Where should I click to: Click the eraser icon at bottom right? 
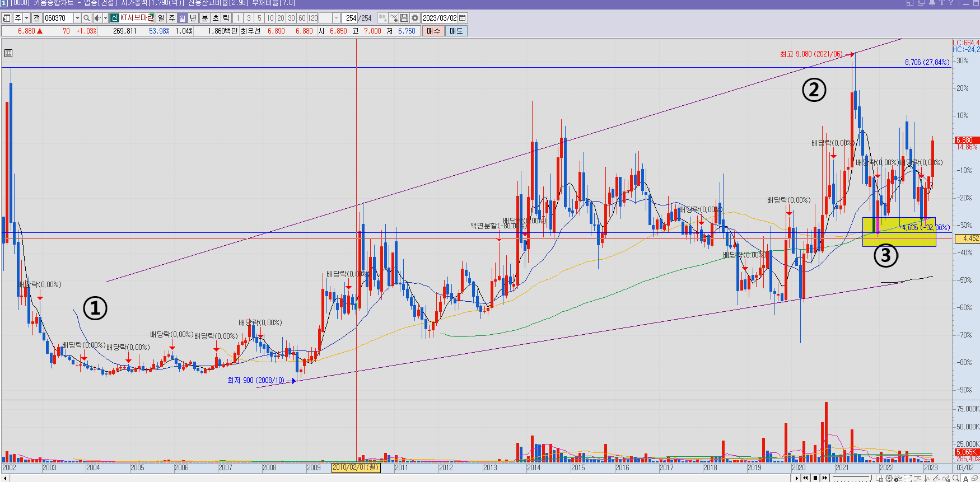coord(974,478)
